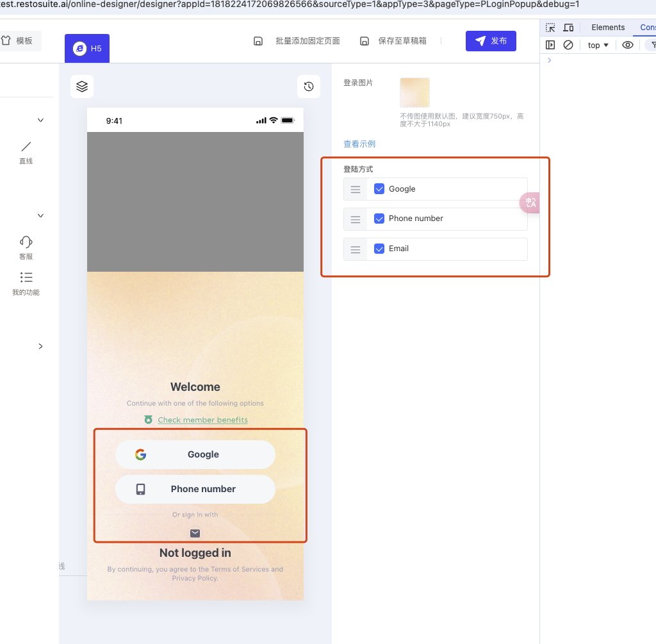Viewport: 656px width, 644px height.
Task: Click the shirt icon next to 模板
Action: [x=6, y=40]
